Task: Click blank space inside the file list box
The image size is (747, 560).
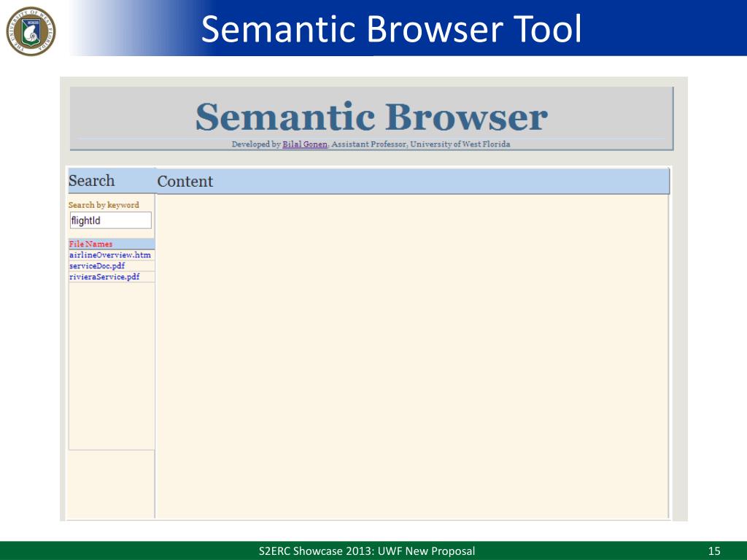Action: [111, 365]
